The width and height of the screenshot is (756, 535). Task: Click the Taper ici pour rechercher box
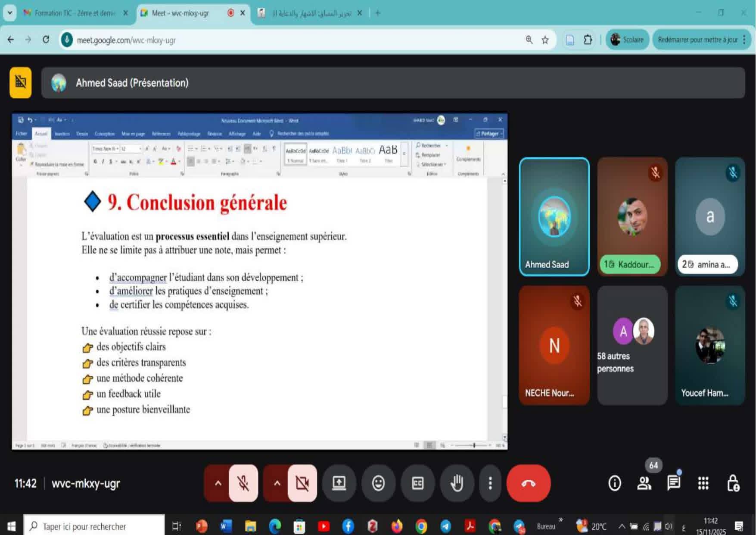point(95,526)
